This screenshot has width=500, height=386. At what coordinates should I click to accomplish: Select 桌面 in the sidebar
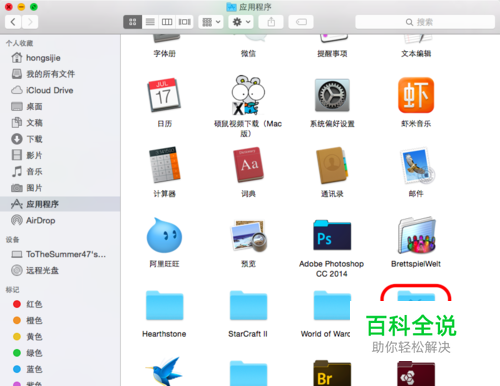click(60, 106)
